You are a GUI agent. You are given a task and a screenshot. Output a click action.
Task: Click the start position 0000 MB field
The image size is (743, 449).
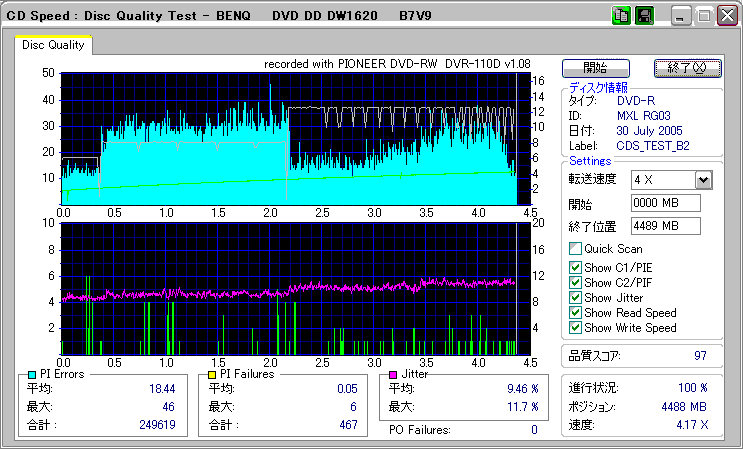665,203
